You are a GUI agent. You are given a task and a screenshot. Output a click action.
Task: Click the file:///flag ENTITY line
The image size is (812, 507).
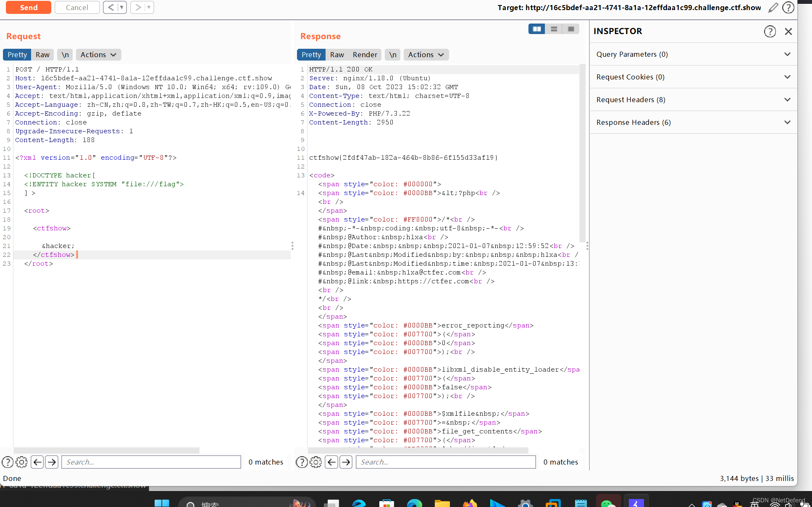(x=104, y=184)
